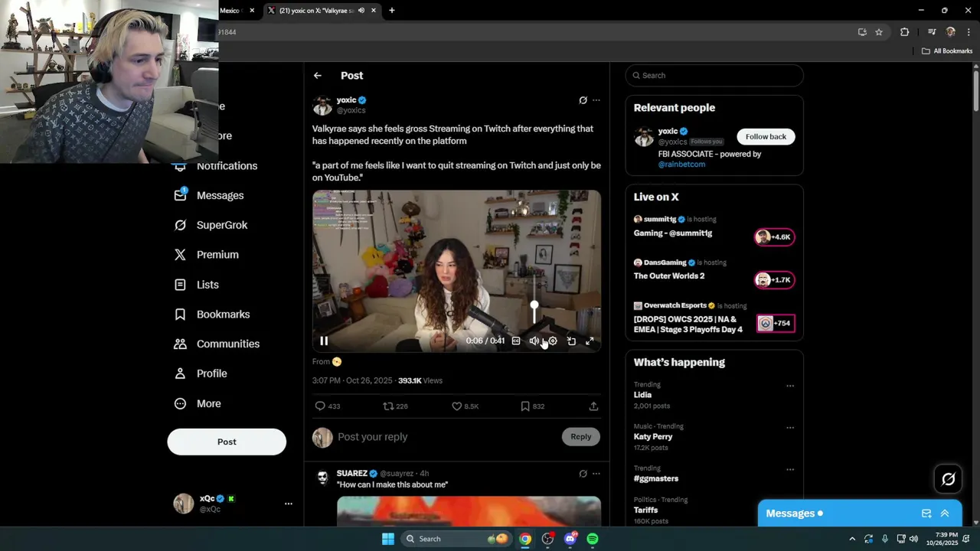Reply icon showing 433 comments
This screenshot has width=980, height=551.
[x=328, y=406]
